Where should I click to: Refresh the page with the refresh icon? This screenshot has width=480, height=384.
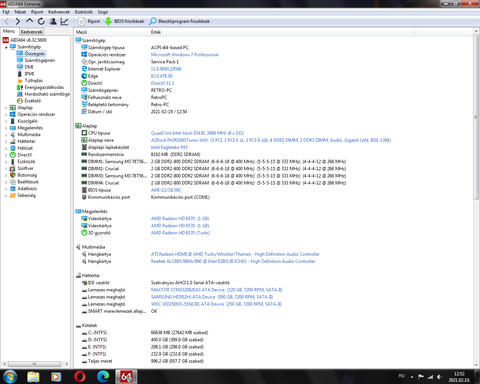(x=41, y=21)
